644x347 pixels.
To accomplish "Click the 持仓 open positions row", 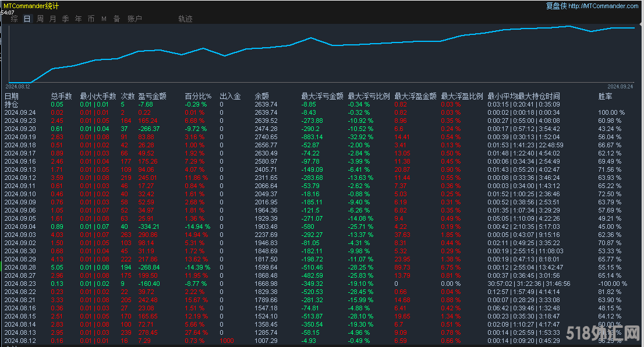I will [12, 104].
